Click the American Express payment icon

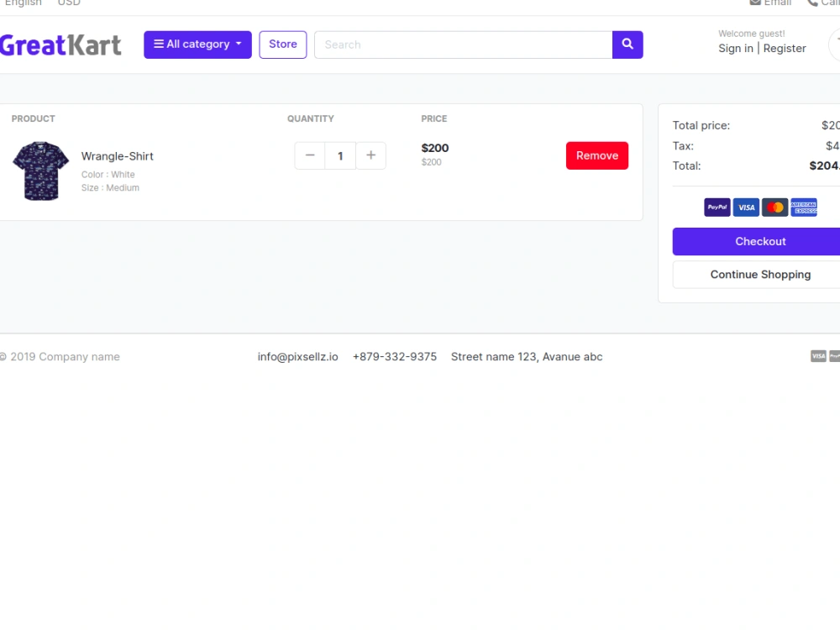(804, 207)
